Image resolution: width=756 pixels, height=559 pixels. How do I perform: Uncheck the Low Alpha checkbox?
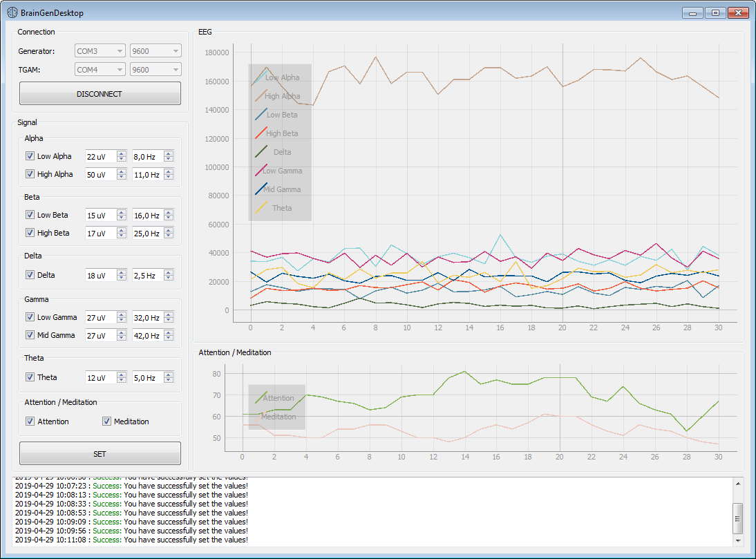[30, 156]
